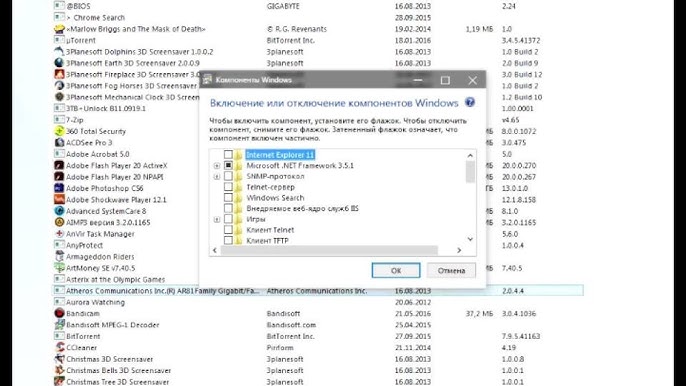
Task: Click the vertical scrollbar thumb in component list
Action: [x=470, y=172]
